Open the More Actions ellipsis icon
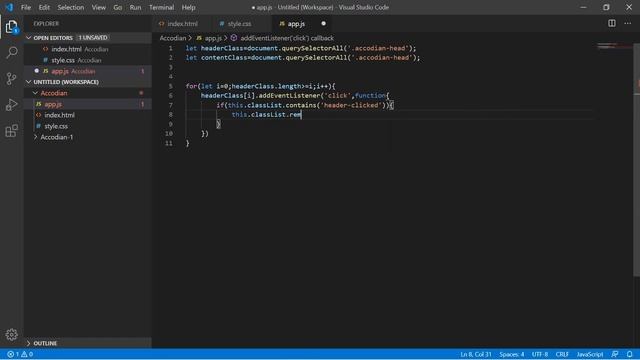The height and width of the screenshot is (360, 640). tap(627, 23)
